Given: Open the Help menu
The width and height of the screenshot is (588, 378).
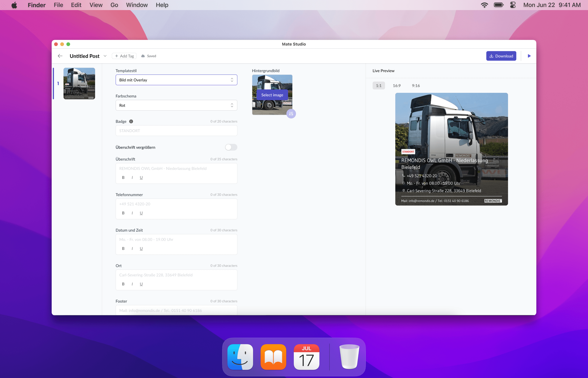Looking at the screenshot, I should (x=162, y=5).
